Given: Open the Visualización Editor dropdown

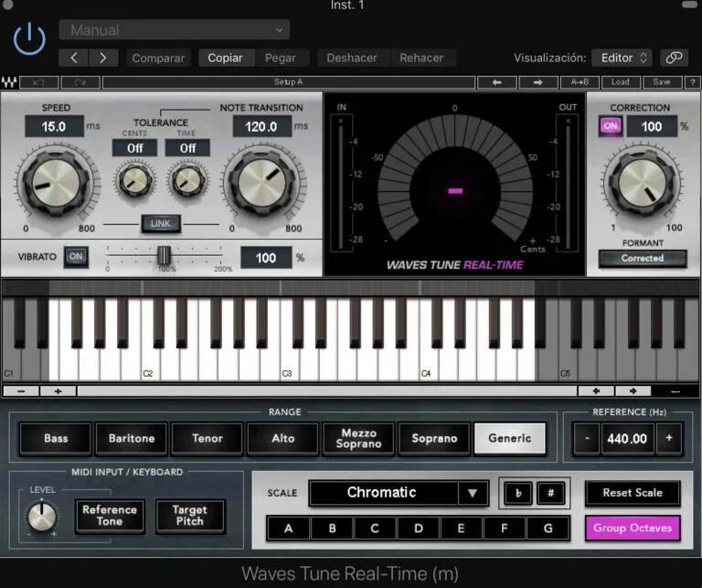Looking at the screenshot, I should pyautogui.click(x=622, y=58).
